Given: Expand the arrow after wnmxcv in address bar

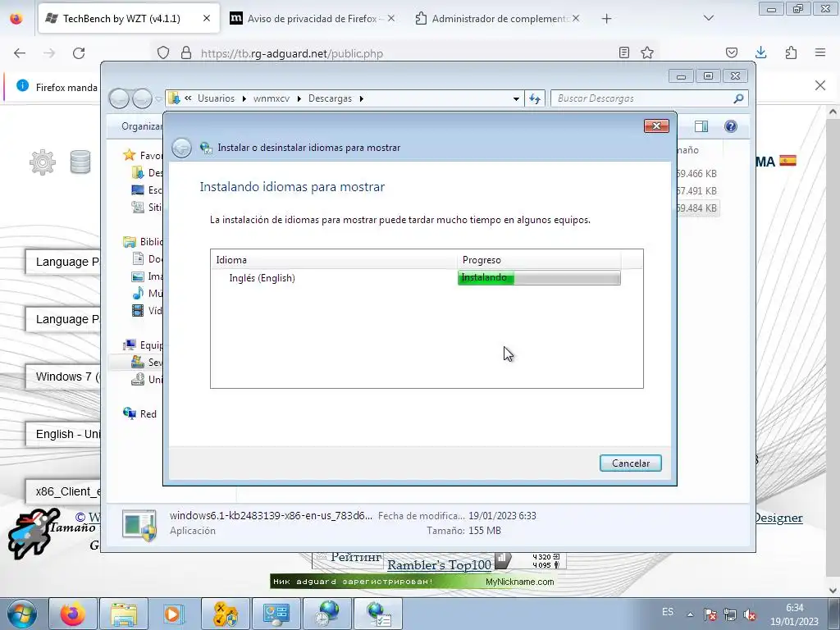Looking at the screenshot, I should pyautogui.click(x=299, y=98).
